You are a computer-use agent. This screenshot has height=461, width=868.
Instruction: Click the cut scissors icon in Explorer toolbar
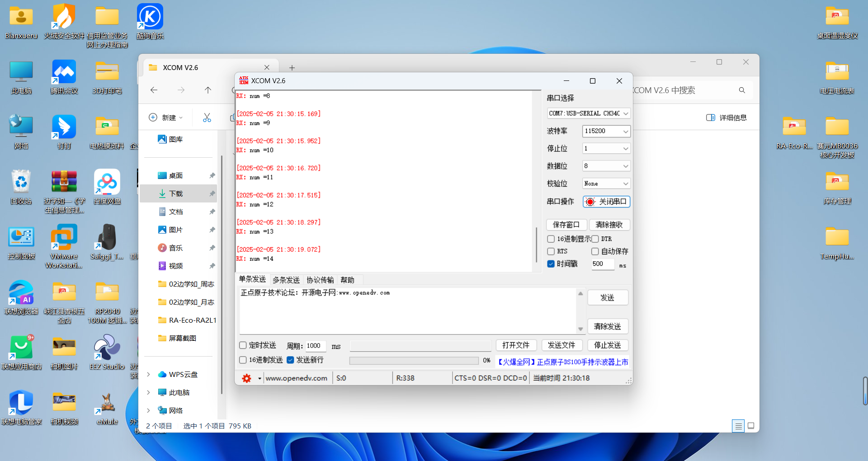tap(207, 118)
